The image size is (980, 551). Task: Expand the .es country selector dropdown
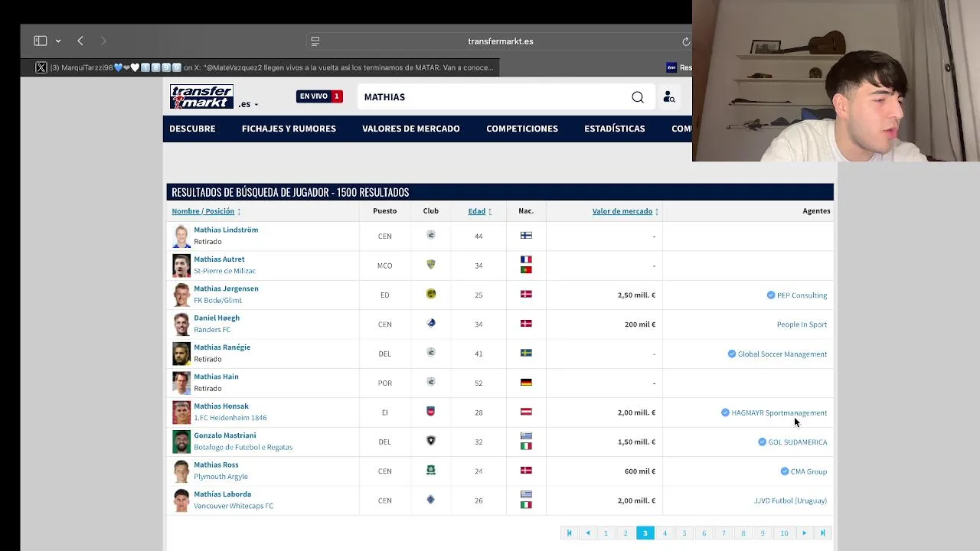point(248,104)
